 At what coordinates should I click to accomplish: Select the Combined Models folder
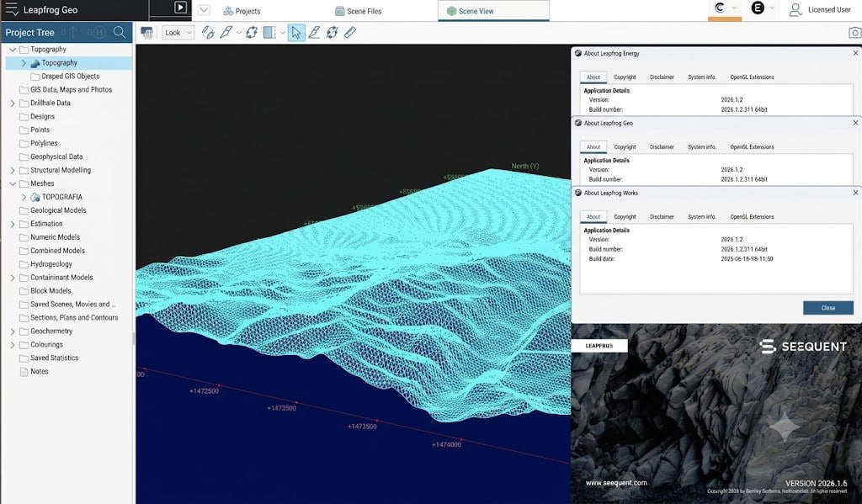tap(52, 250)
